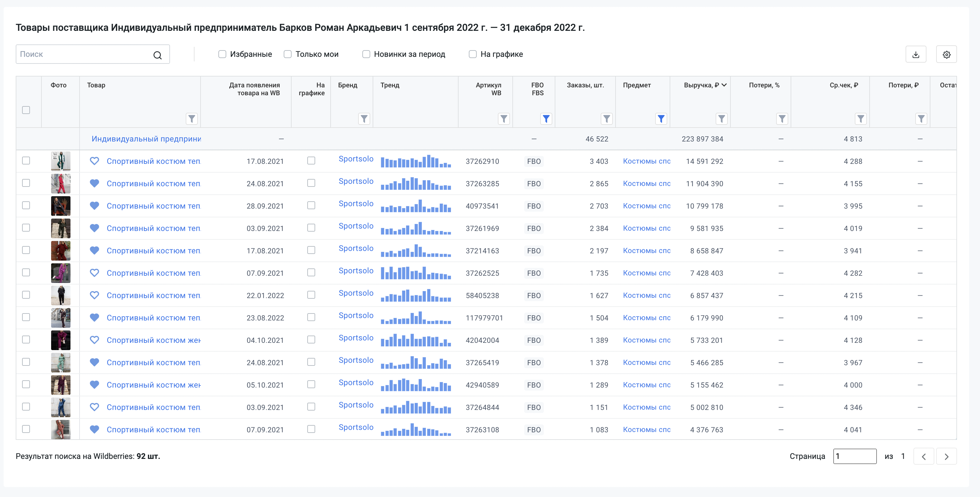980x497 pixels.
Task: Open the Индивидуальный предприниматель supplier link
Action: tap(146, 139)
